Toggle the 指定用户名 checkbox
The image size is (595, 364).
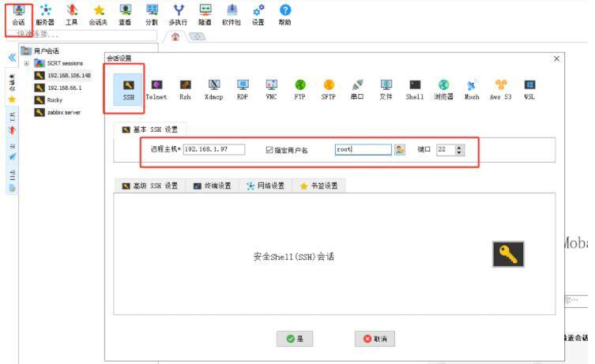coord(269,149)
